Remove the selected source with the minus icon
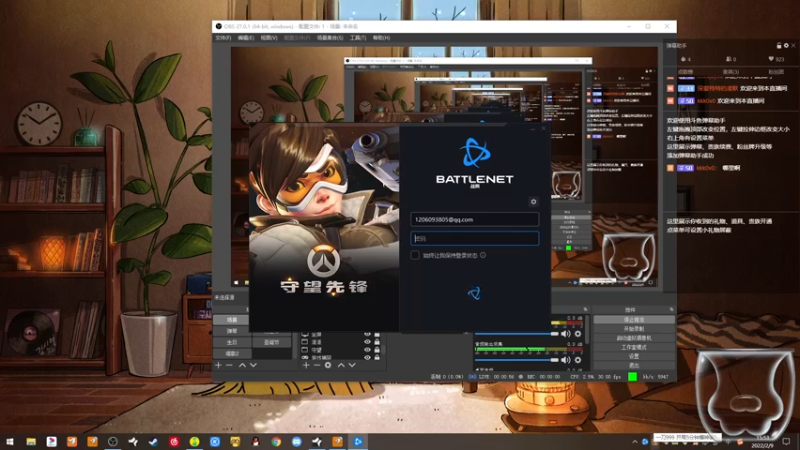 click(x=317, y=365)
